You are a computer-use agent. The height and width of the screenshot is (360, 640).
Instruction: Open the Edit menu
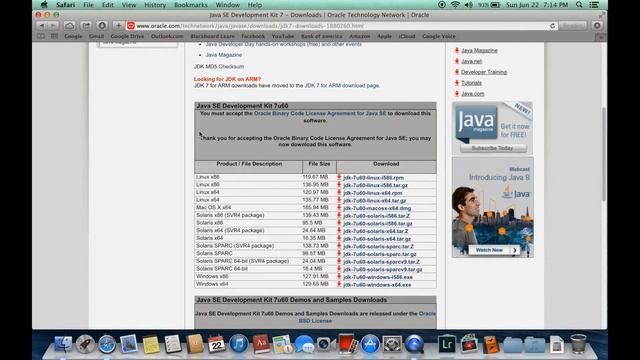[x=108, y=5]
